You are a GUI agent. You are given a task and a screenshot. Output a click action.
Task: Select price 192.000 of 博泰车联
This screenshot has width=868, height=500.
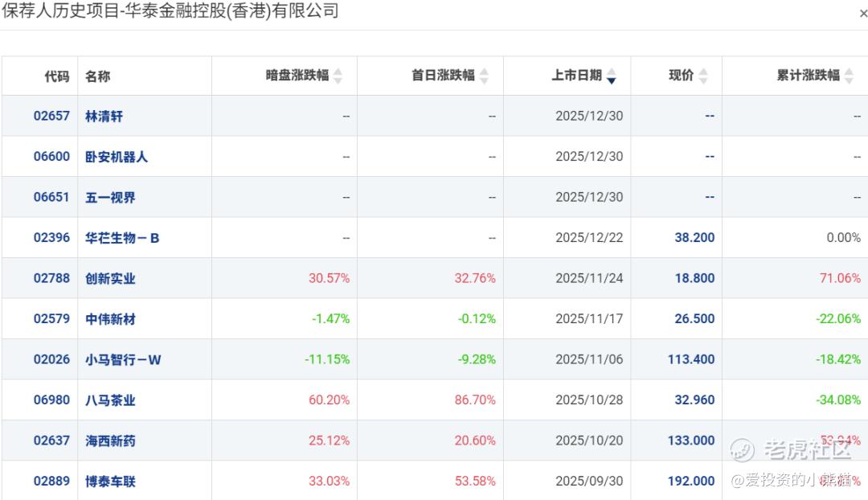pos(691,481)
